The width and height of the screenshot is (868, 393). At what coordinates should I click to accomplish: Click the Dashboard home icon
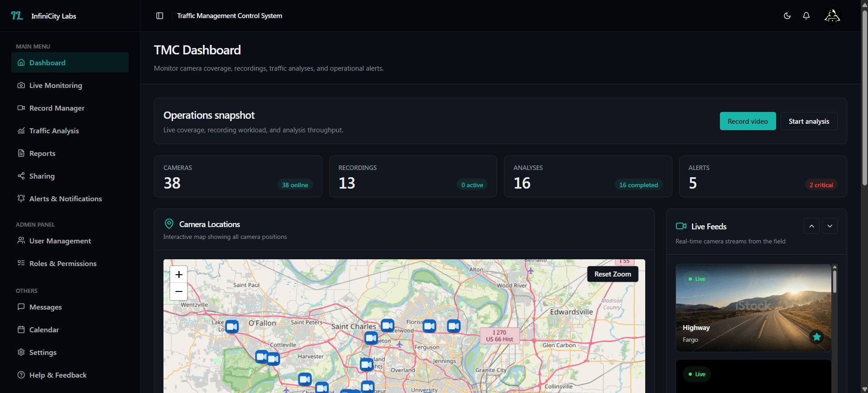[x=21, y=63]
